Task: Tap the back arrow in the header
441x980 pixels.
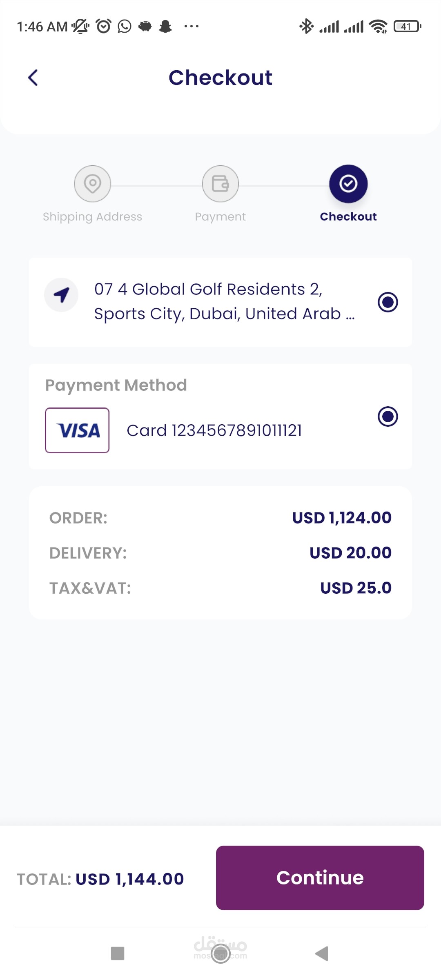Action: [33, 78]
